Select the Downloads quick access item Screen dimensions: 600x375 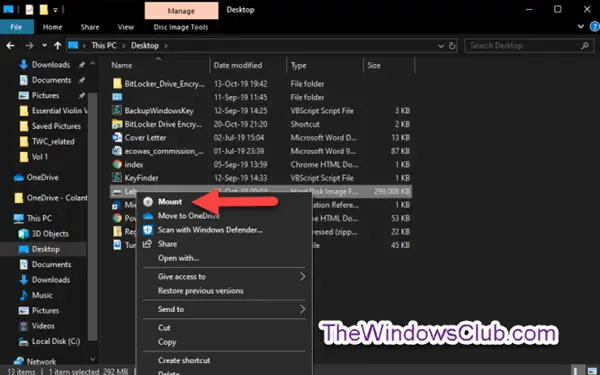click(x=51, y=65)
